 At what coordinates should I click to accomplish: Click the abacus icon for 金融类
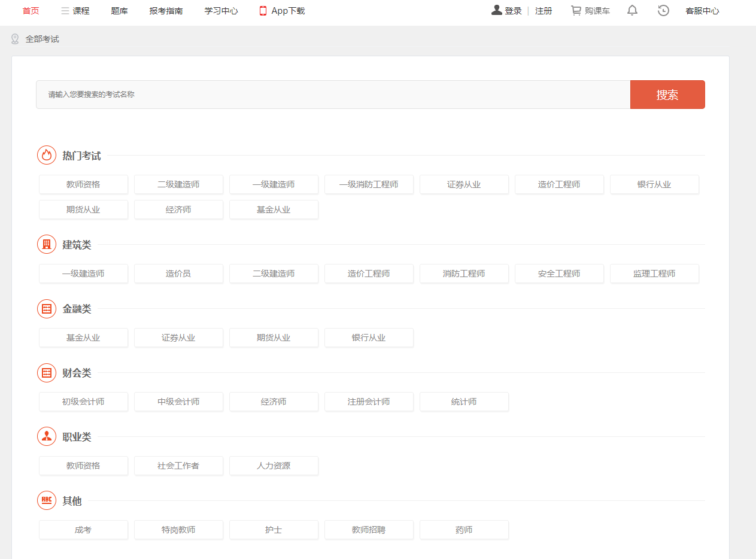(47, 308)
